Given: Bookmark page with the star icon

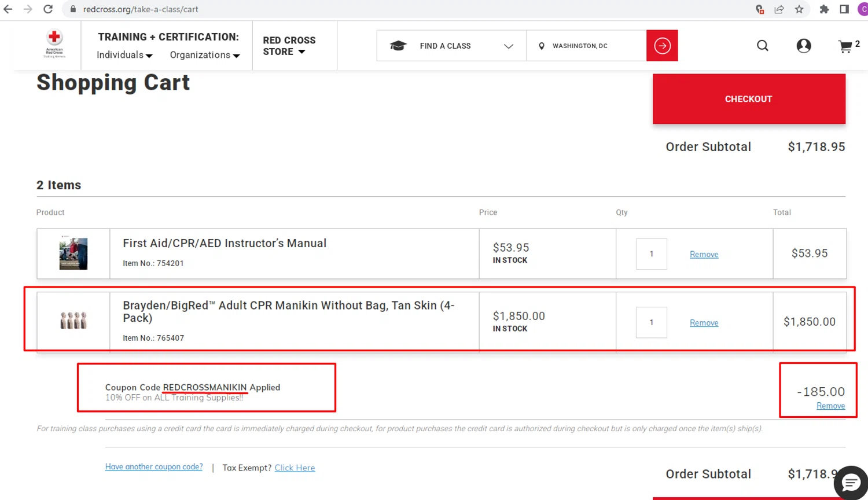Looking at the screenshot, I should [x=799, y=9].
